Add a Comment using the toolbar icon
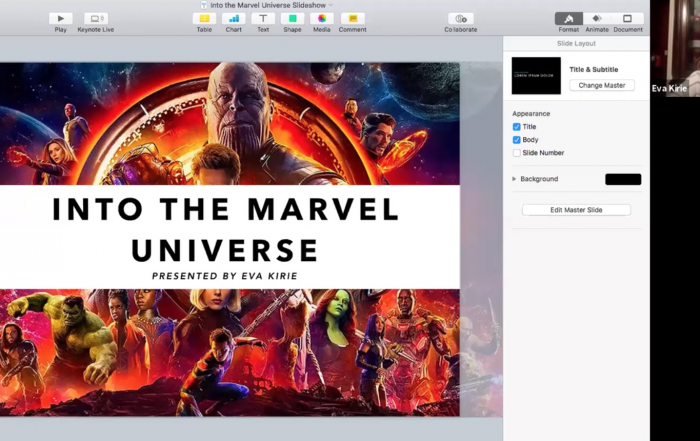This screenshot has height=441, width=700. [x=352, y=18]
